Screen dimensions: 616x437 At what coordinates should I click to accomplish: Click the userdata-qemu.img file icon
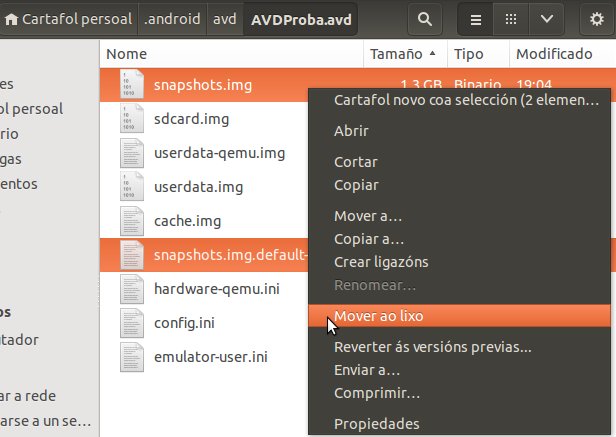[132, 153]
